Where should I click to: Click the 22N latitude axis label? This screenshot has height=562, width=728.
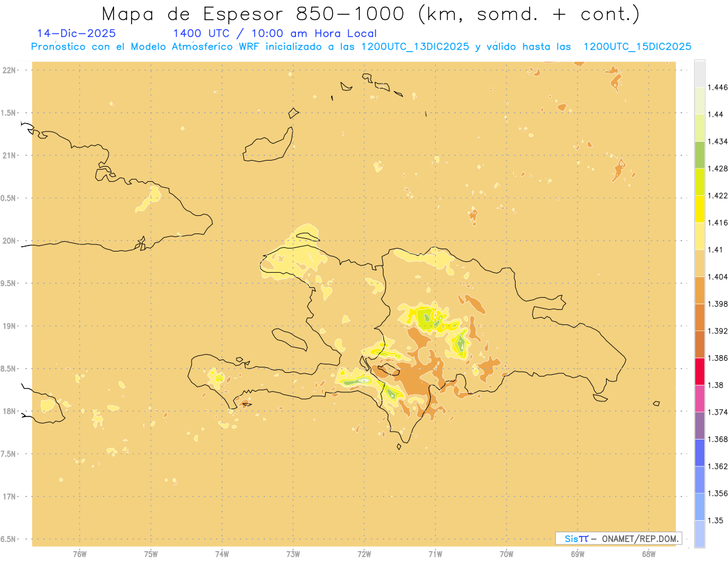coord(10,70)
